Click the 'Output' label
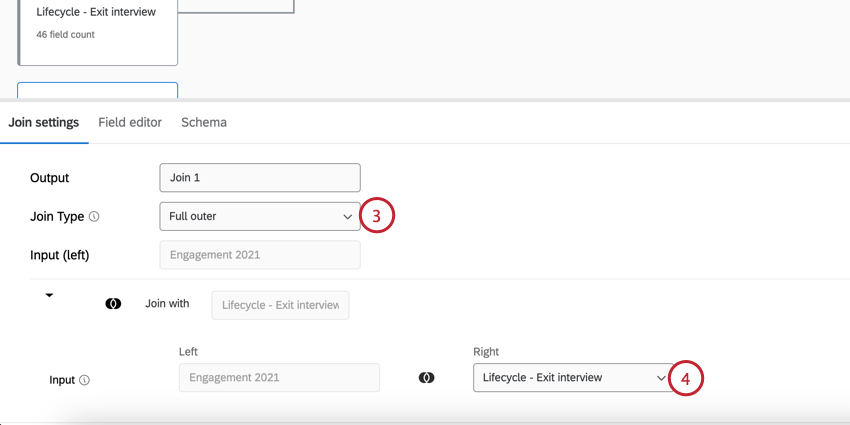The width and height of the screenshot is (850, 425). tap(50, 178)
